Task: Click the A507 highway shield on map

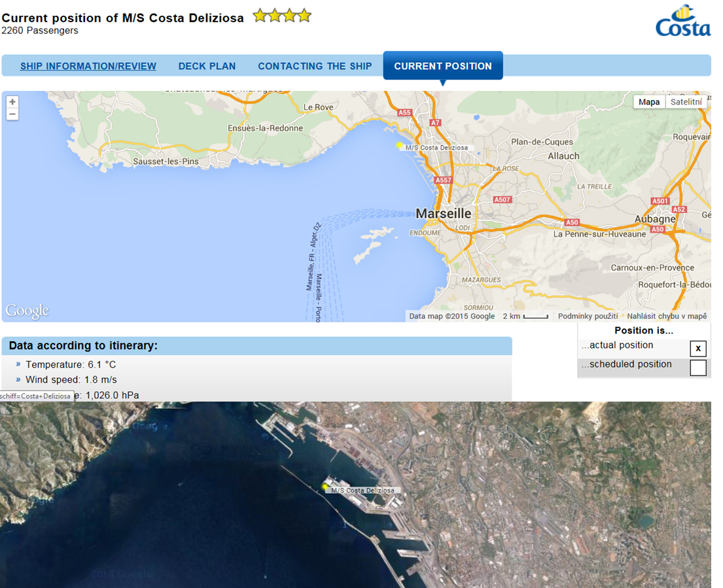Action: (502, 199)
